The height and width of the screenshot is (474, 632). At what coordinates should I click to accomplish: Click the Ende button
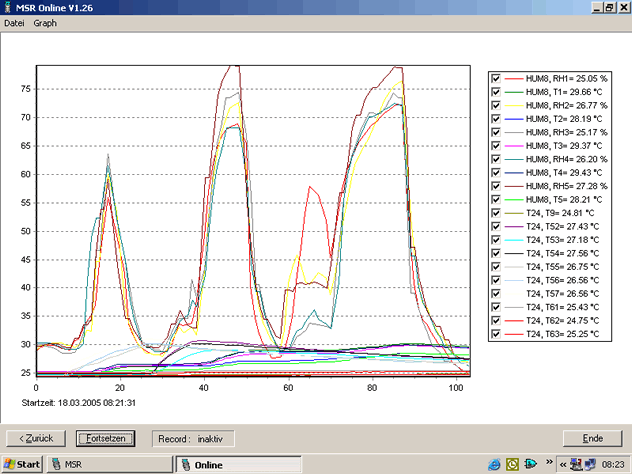(x=593, y=439)
